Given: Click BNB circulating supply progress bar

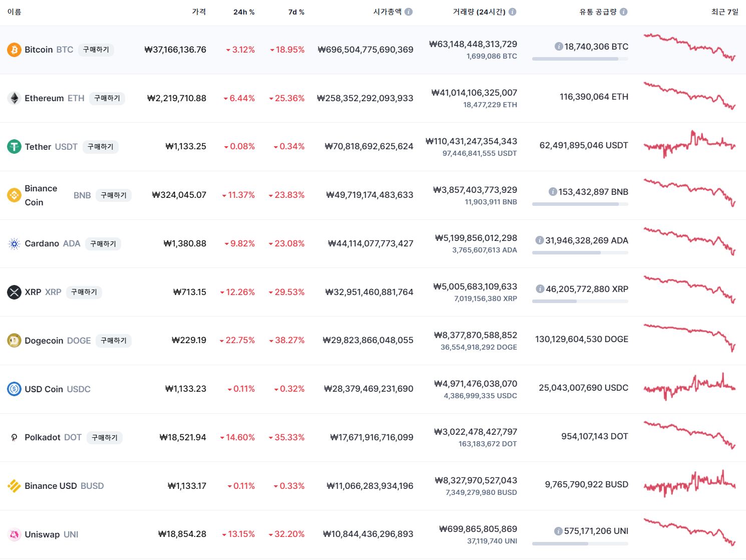Looking at the screenshot, I should coord(580,204).
